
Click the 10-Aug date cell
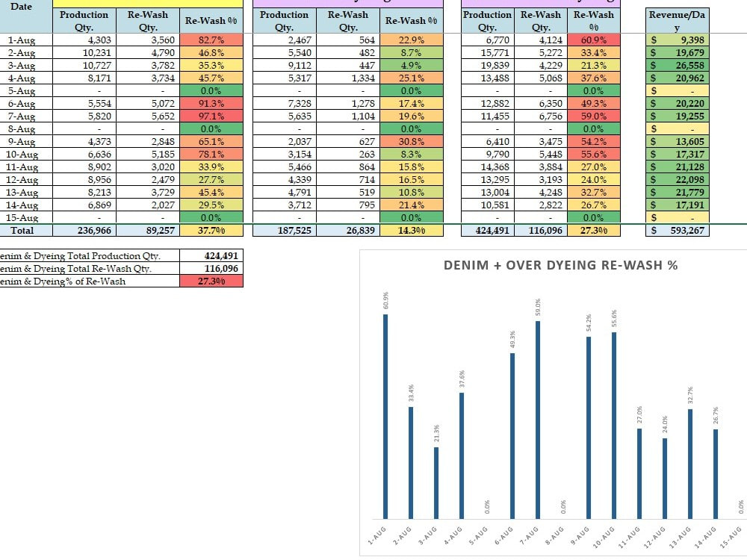(25, 155)
